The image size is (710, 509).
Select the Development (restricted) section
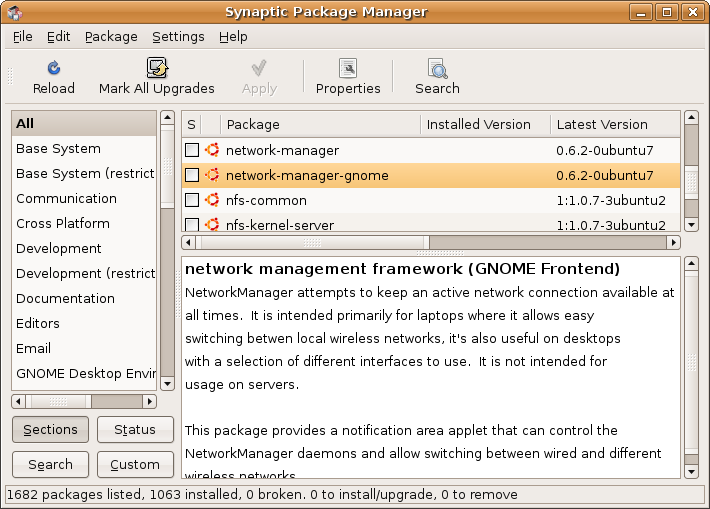pos(84,273)
